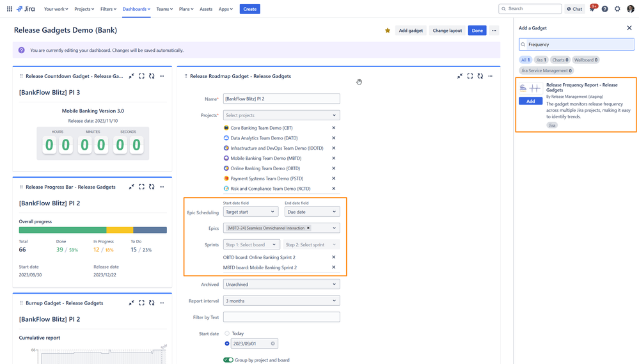Open the Start date field Target start dropdown
This screenshot has height=364, width=639.
250,212
